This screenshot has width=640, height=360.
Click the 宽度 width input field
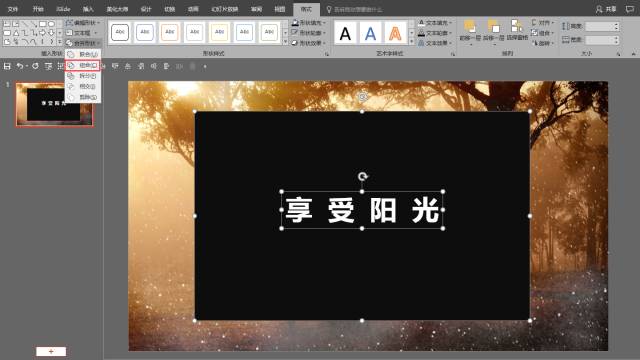[602, 40]
